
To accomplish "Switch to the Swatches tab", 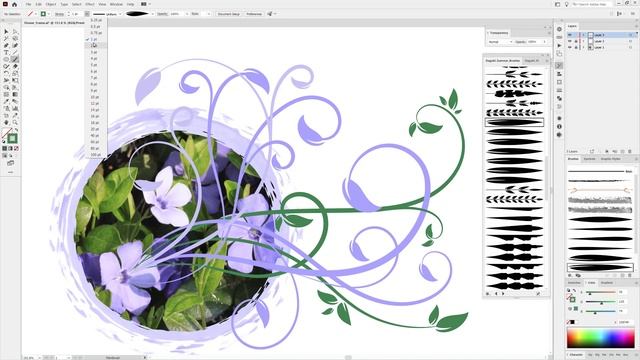I will [x=574, y=282].
